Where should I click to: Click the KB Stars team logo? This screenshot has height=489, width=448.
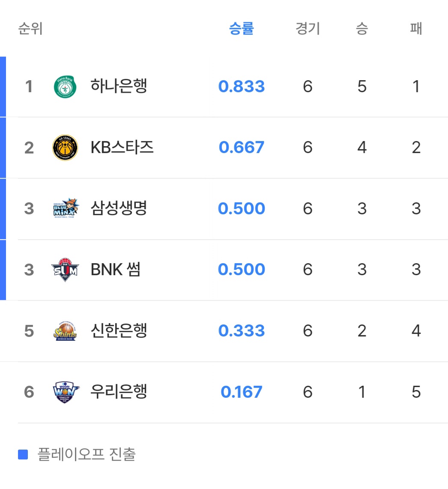point(65,147)
